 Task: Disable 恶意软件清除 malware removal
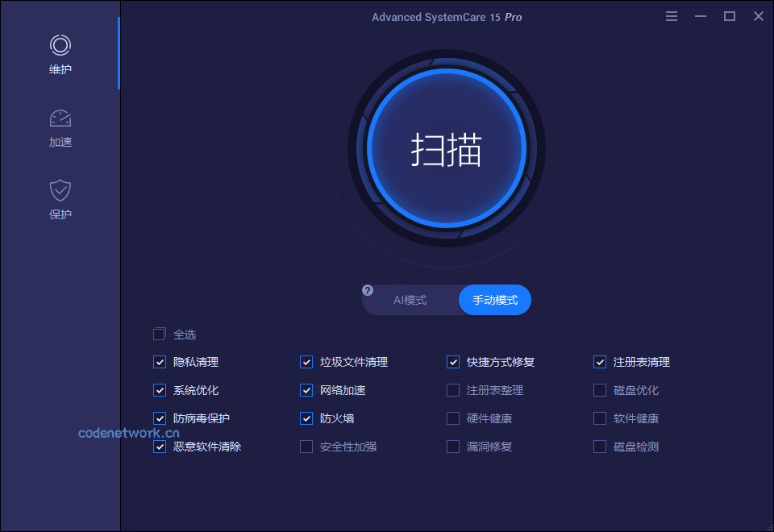(159, 447)
